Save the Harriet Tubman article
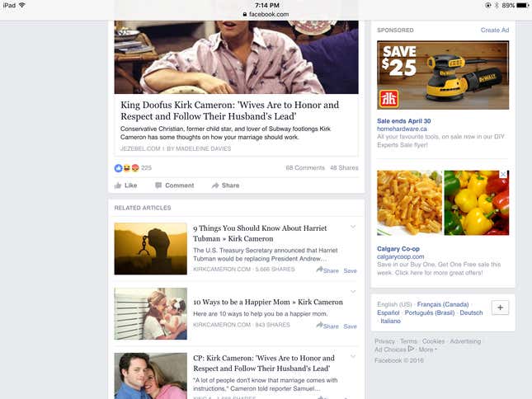Viewport: 532px width, 399px height. 350,271
